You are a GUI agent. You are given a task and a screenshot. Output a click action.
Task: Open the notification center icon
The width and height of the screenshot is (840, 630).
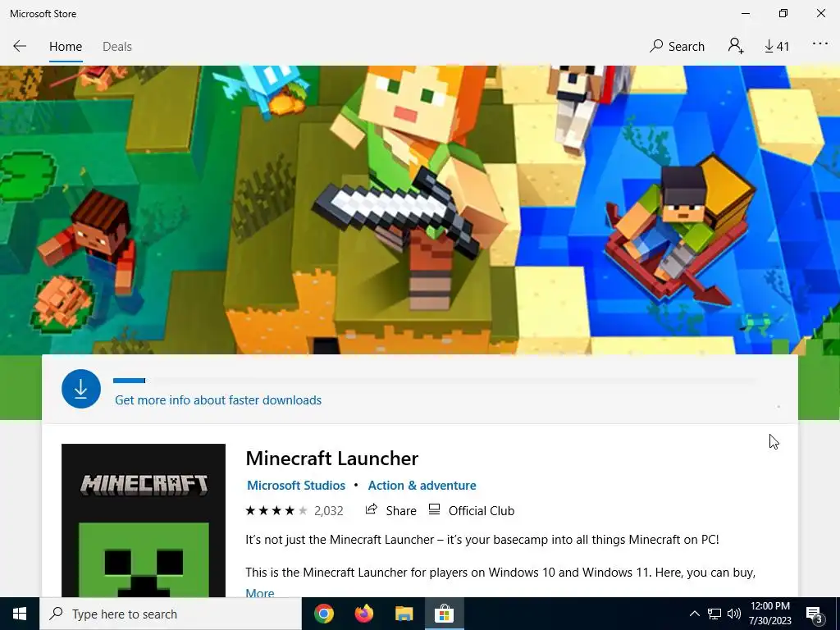815,615
